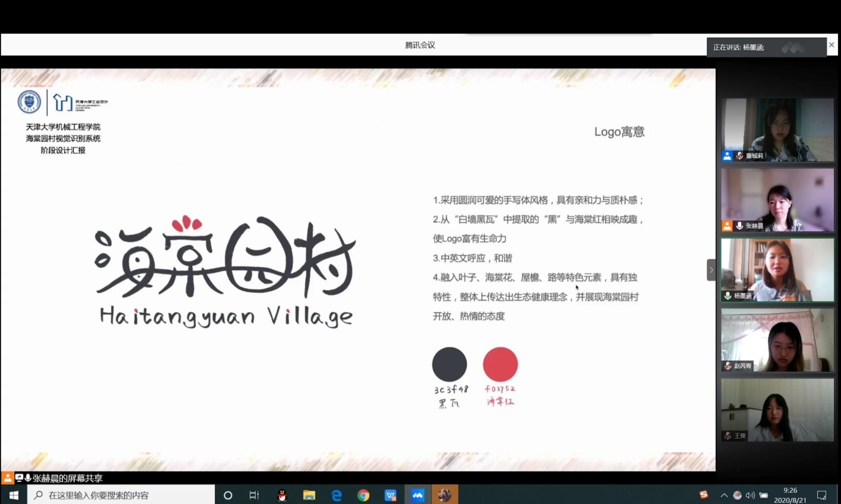The height and width of the screenshot is (504, 841).
Task: Open the volume control in the system tray
Action: (750, 495)
